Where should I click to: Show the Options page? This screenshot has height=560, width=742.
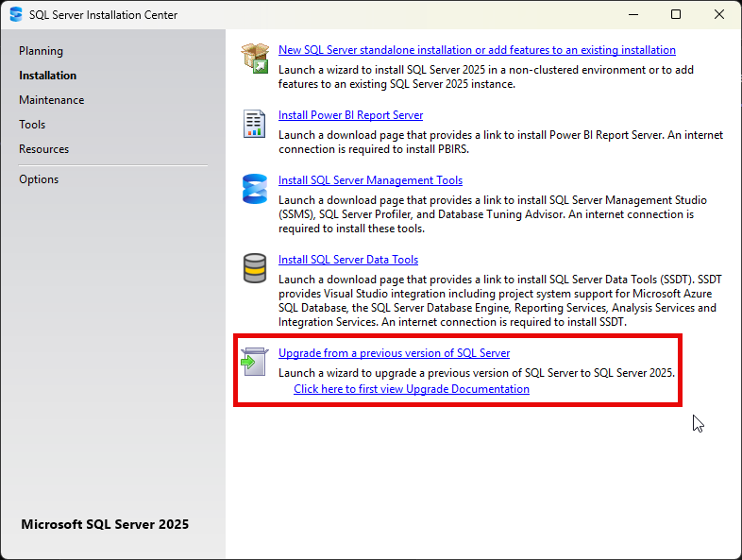pyautogui.click(x=39, y=179)
